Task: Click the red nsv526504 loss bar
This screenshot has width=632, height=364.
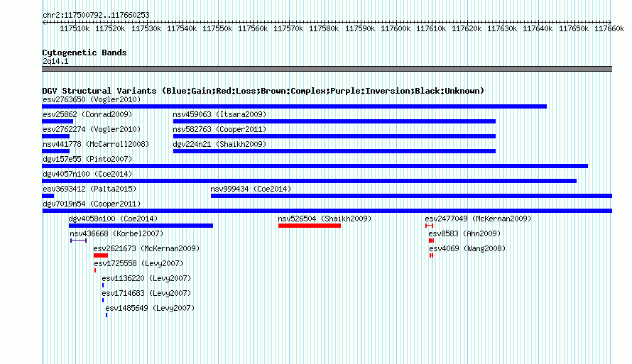Action: point(310,226)
